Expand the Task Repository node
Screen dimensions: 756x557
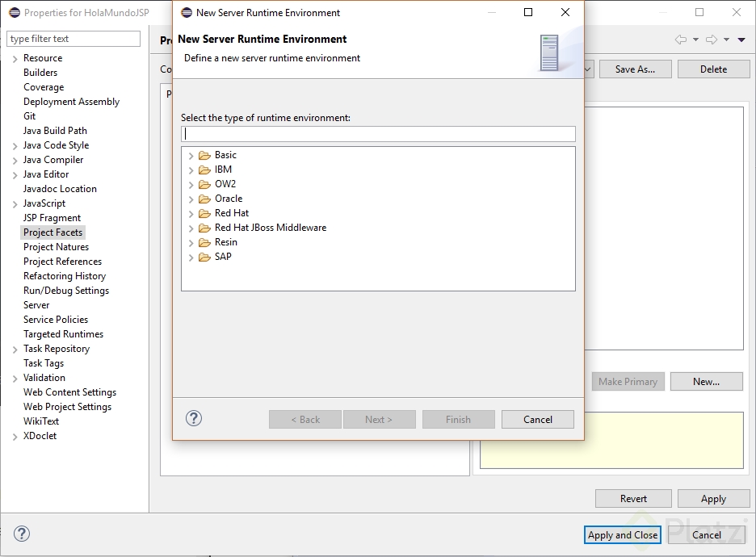[x=15, y=350]
